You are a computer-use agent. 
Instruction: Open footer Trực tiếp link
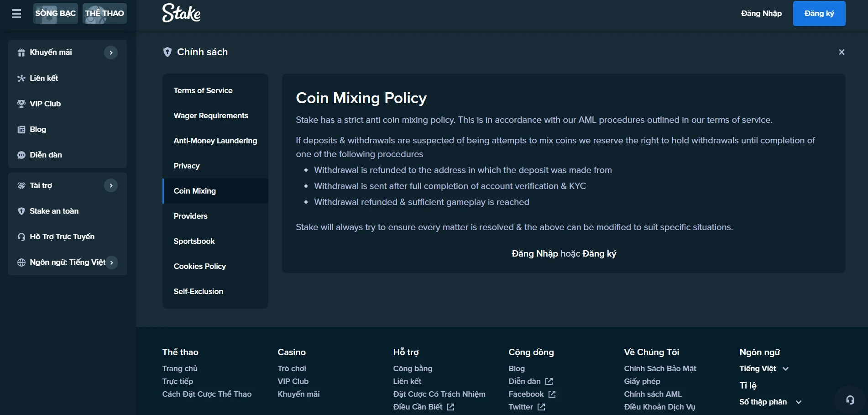click(178, 381)
